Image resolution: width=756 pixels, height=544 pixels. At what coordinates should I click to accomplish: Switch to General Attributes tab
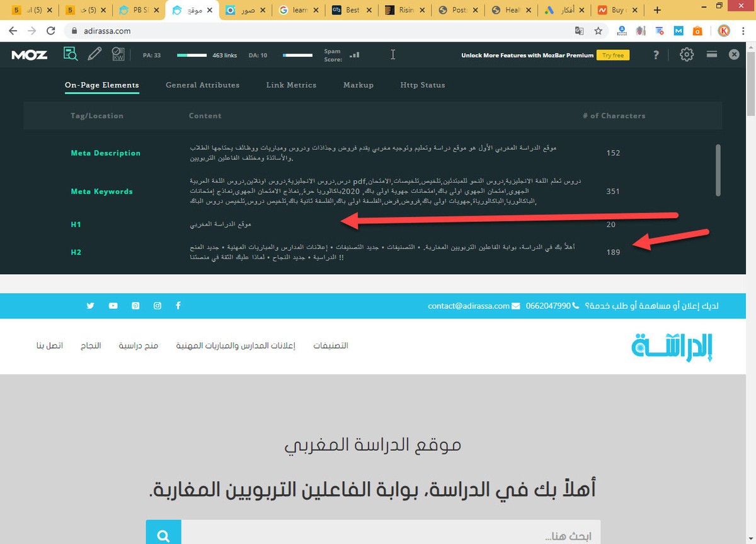click(x=202, y=84)
